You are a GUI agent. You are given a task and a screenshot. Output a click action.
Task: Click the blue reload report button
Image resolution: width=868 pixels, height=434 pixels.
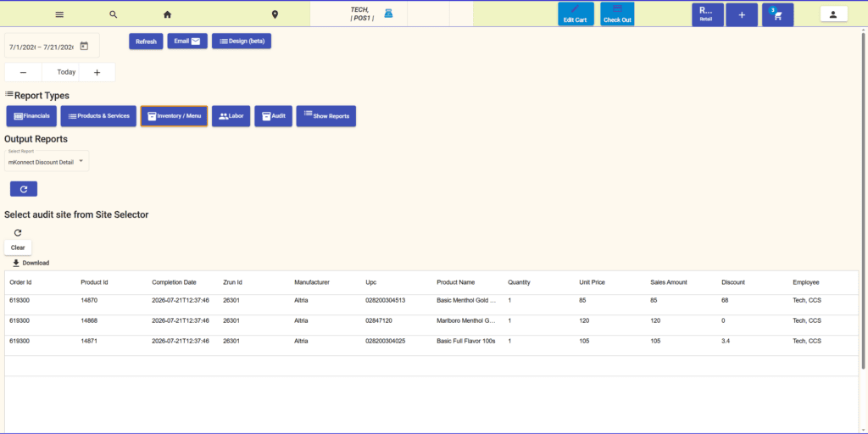pyautogui.click(x=24, y=189)
